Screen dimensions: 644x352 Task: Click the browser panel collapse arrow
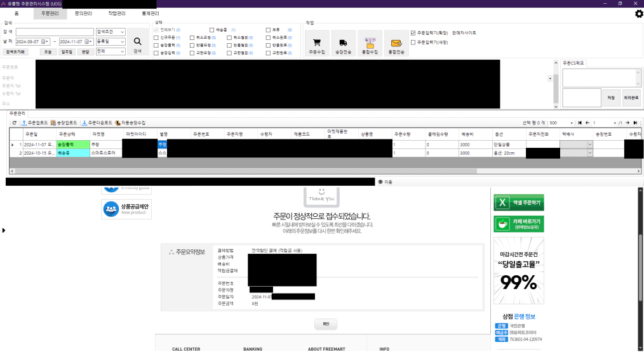point(4,231)
